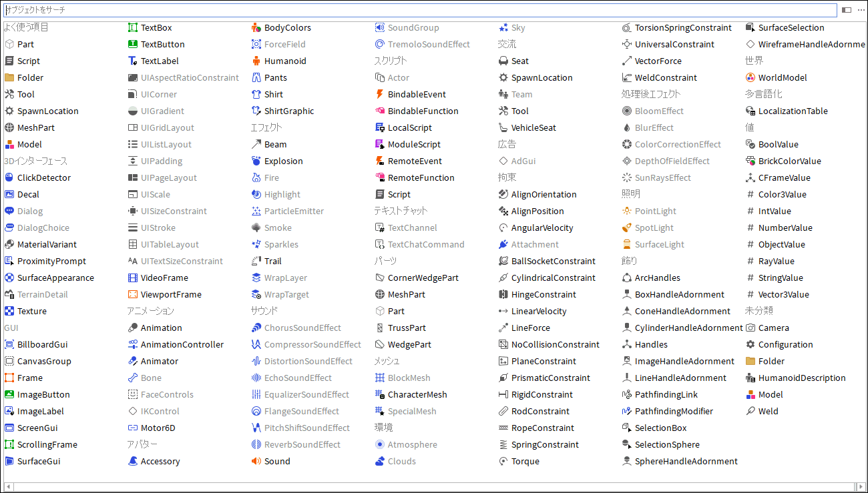Click the TextButton icon
This screenshot has width=868, height=493.
[133, 44]
